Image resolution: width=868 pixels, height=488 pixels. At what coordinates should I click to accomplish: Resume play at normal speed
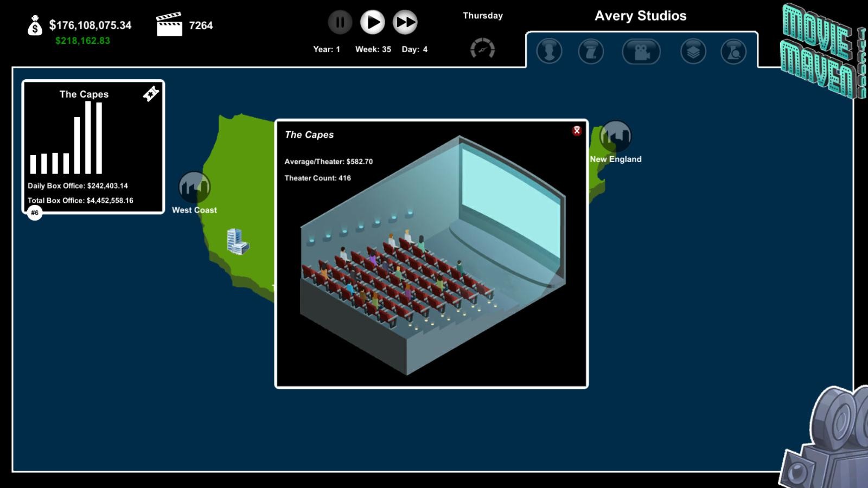click(x=372, y=23)
